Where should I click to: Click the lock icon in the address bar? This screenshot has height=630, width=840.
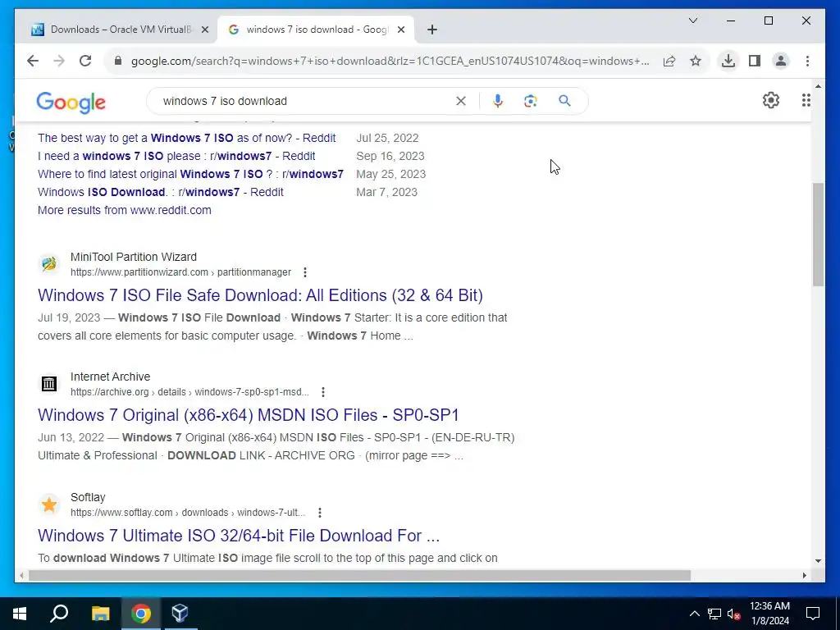[118, 61]
